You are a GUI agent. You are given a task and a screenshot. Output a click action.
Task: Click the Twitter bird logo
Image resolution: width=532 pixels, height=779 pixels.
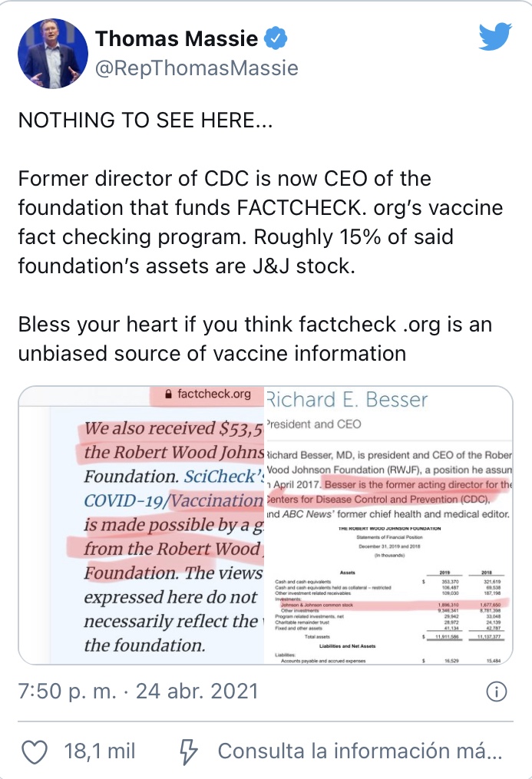(495, 37)
